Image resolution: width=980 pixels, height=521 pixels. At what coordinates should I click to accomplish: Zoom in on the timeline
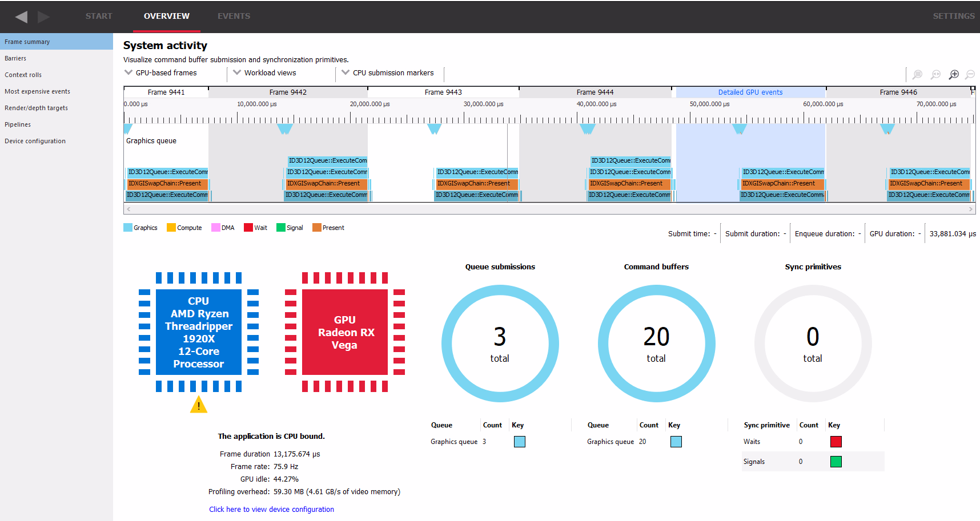coord(954,75)
